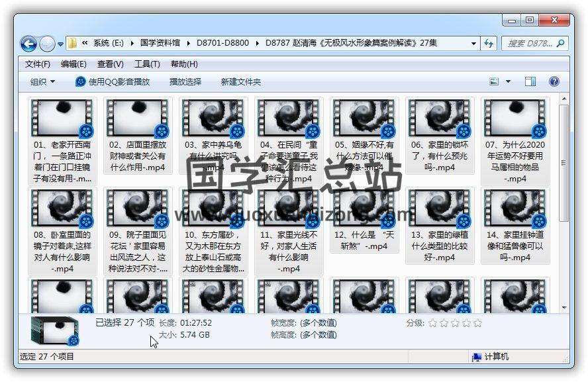Click file name 13、家里的绿植 text
The image size is (588, 382).
coord(440,246)
